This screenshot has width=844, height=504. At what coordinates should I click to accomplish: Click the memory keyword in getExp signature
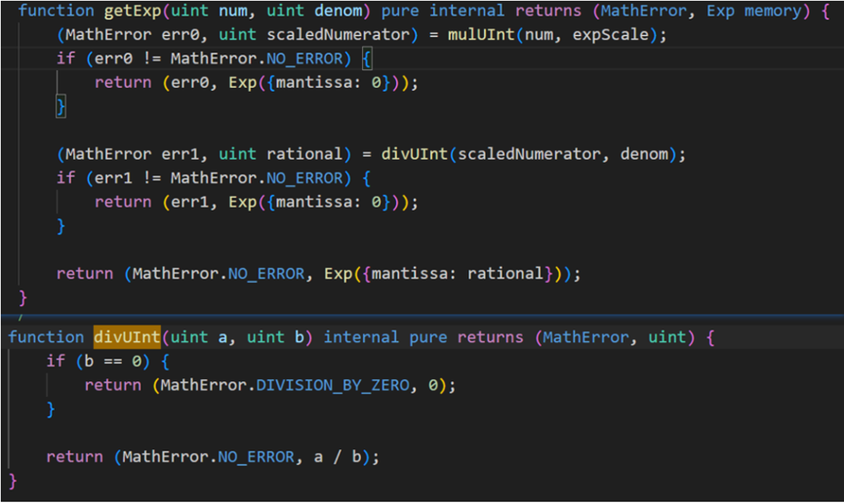(x=773, y=11)
